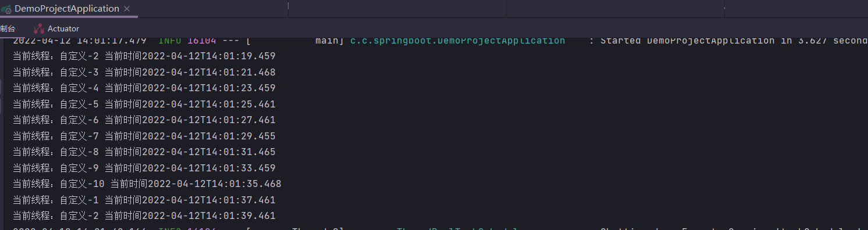Click the log line for thread 自定义-6
Image resolution: width=868 pixels, height=230 pixels.
pyautogui.click(x=144, y=120)
